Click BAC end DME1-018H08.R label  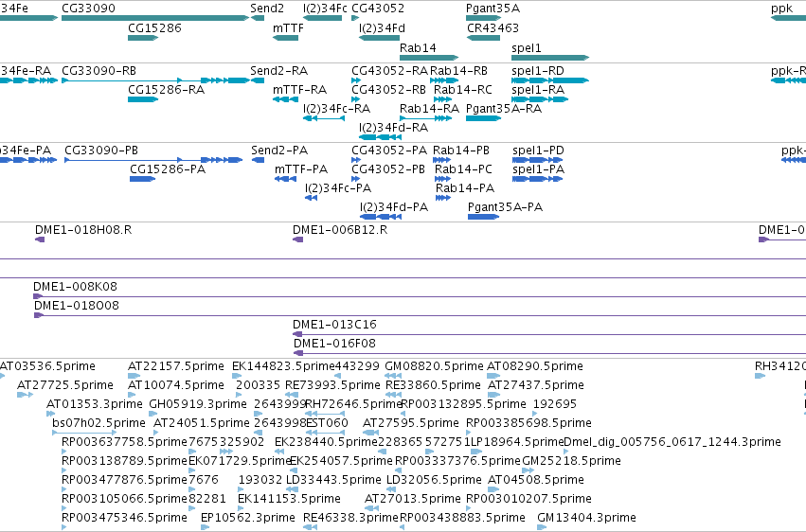click(83, 229)
